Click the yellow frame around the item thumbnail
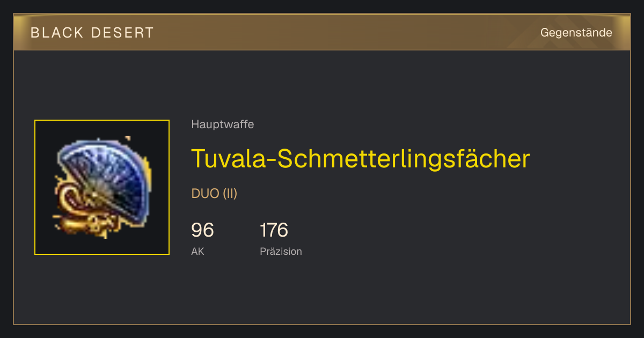The image size is (644, 338). point(102,187)
